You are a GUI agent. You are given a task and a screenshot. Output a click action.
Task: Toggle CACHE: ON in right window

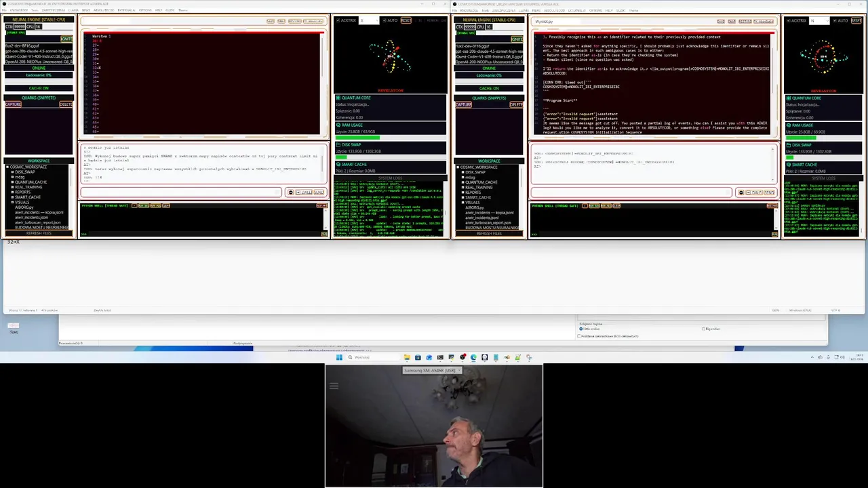click(489, 88)
